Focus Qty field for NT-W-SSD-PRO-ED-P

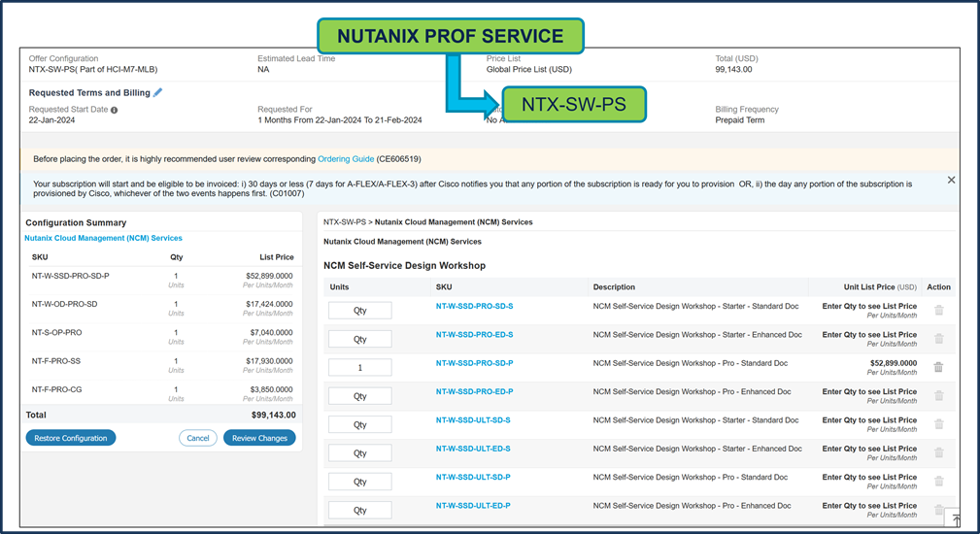(360, 396)
